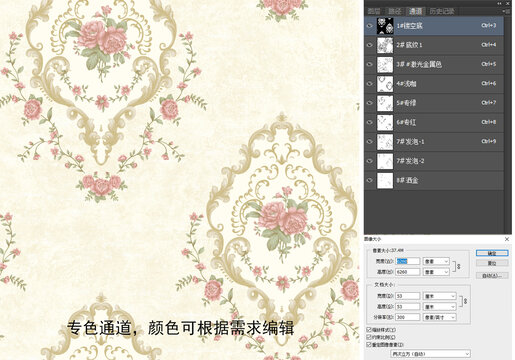
Task: Collapse the panel with double-arrow icon
Action: coord(499,3)
